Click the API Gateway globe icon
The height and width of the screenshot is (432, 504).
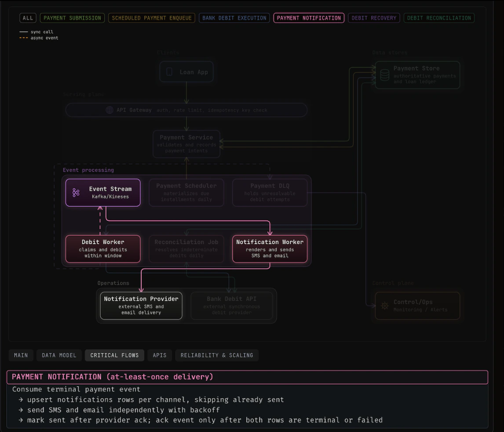point(110,110)
